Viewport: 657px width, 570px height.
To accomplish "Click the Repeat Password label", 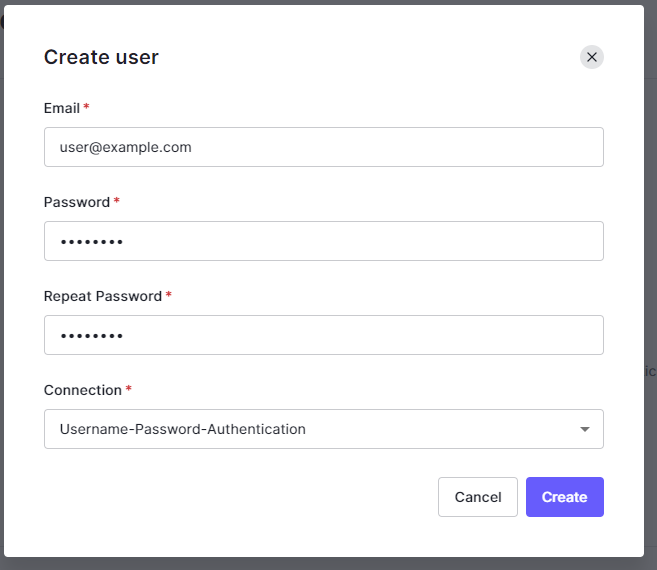I will click(x=102, y=296).
